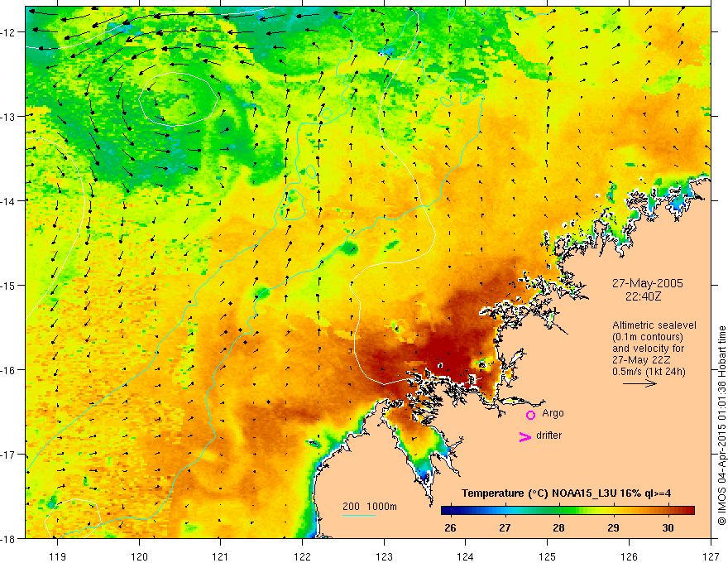Click the dark red end of the color bar past 30
The width and height of the screenshot is (728, 563).
689,511
